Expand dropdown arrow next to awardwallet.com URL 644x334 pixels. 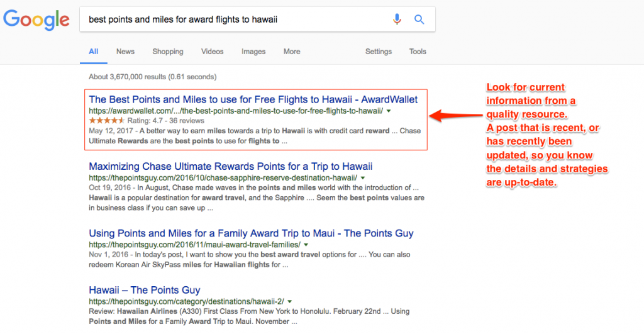click(x=389, y=111)
